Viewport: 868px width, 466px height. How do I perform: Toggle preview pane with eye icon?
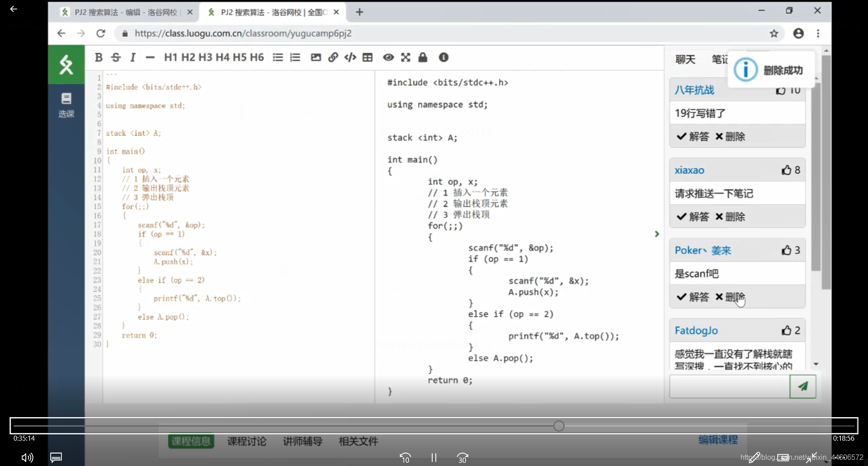point(388,57)
